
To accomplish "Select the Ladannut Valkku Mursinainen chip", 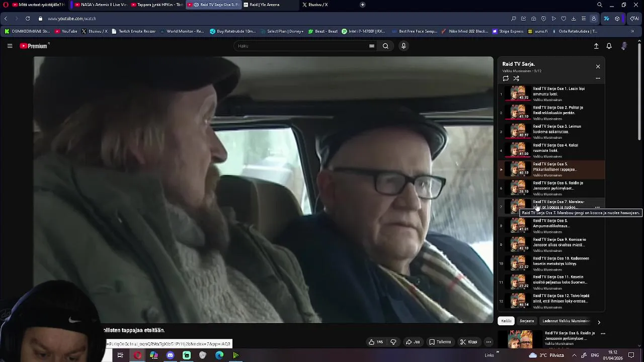I will 566,321.
